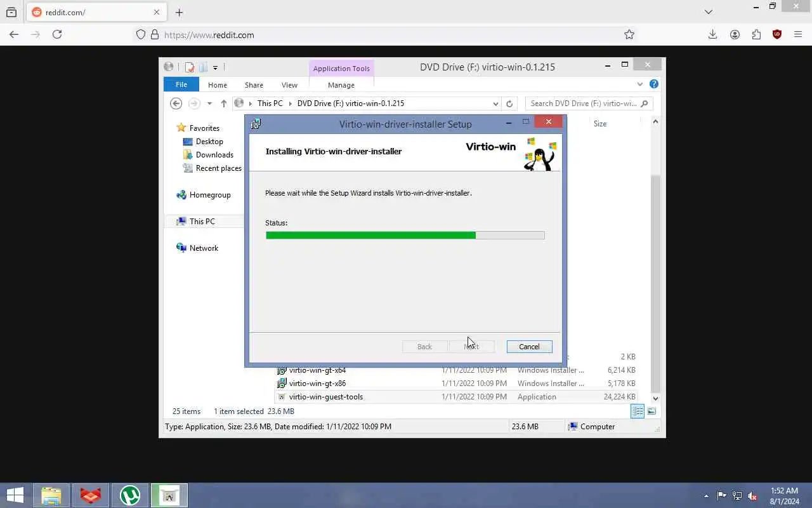Switch to the View ribbon tab

tap(289, 84)
